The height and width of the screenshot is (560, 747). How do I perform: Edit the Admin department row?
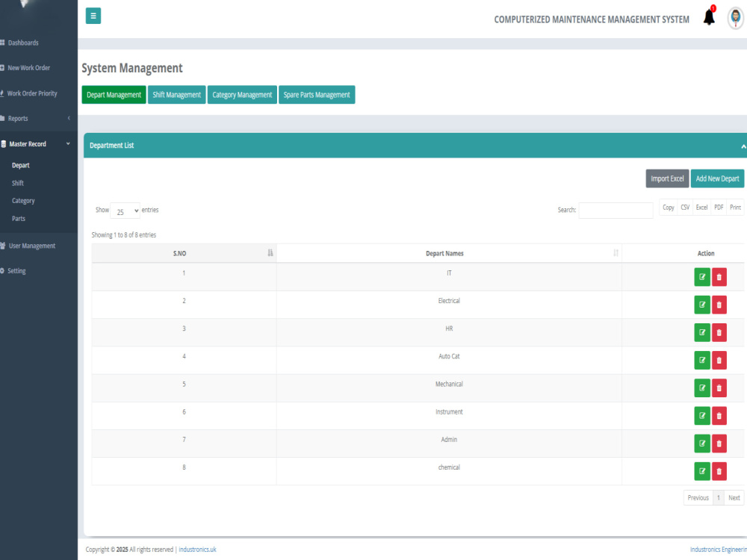(702, 444)
